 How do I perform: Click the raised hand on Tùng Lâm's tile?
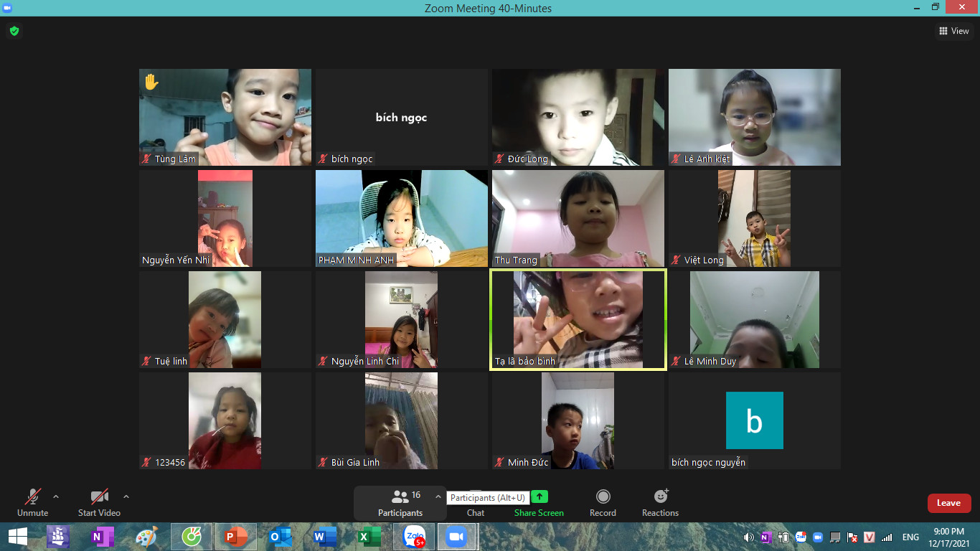click(151, 82)
